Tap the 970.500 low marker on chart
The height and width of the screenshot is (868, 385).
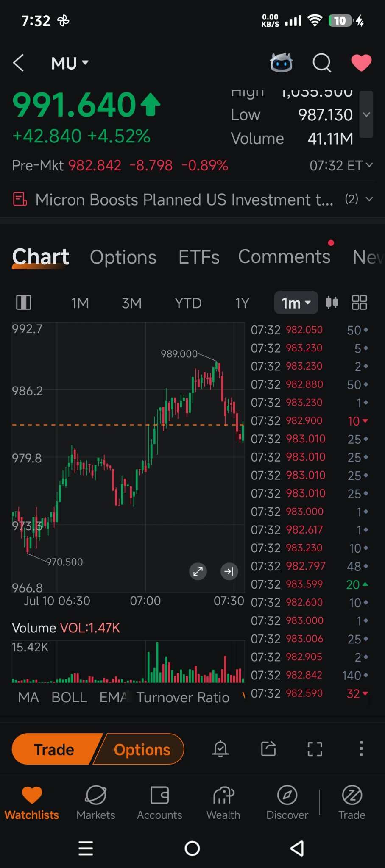click(64, 562)
